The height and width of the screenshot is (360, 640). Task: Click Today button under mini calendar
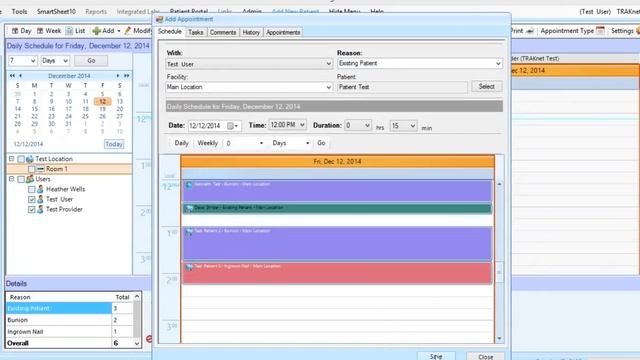(114, 144)
